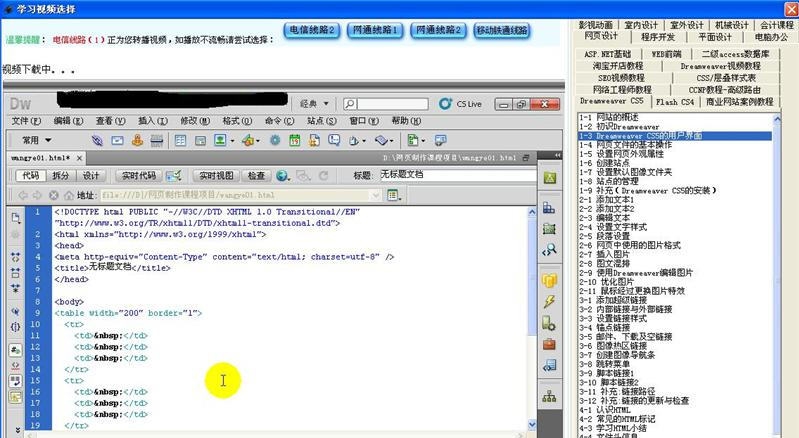799x438 pixels.
Task: Open the address field dropdown arrow
Action: click(376, 195)
